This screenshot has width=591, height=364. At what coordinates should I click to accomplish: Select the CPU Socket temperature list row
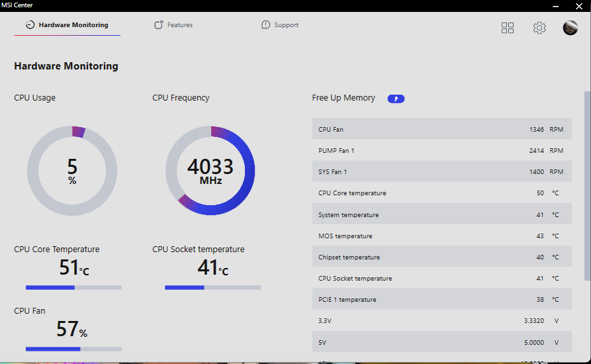441,278
